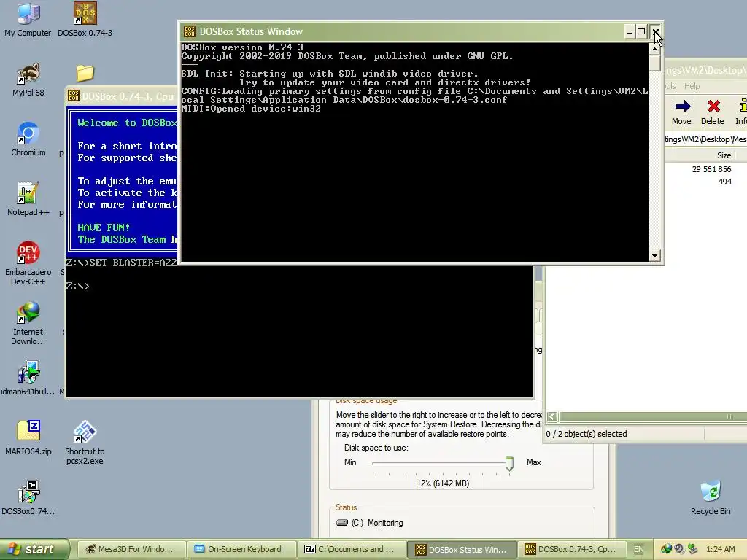Image resolution: width=747 pixels, height=560 pixels.
Task: Click the DOSBox 0.74-3 Cpu window title icon
Action: (74, 96)
